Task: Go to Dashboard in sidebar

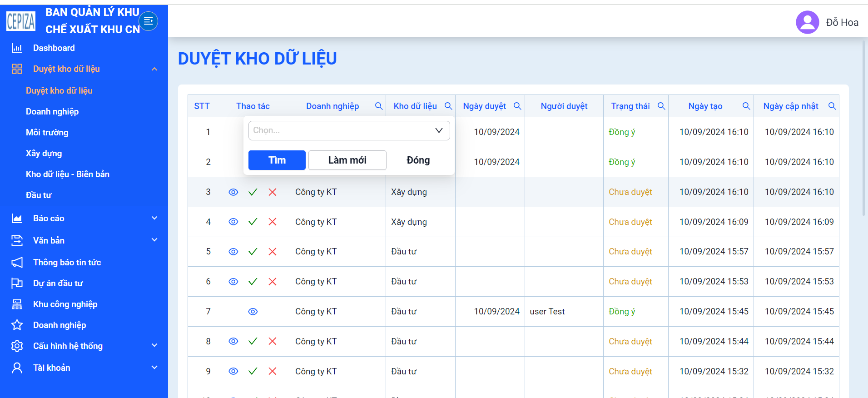Action: pos(54,48)
